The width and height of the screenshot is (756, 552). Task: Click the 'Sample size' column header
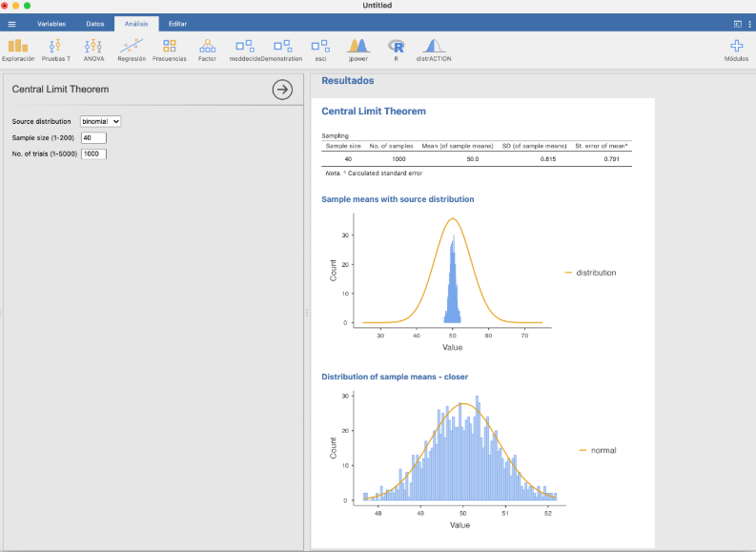click(343, 146)
